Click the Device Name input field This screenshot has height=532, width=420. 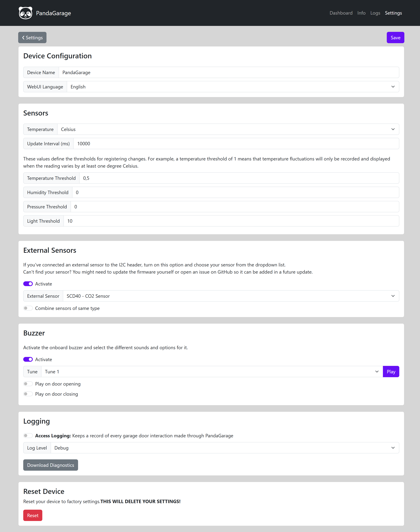[229, 72]
